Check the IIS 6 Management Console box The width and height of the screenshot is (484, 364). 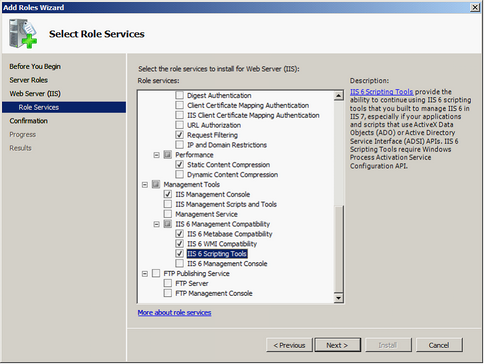(x=179, y=263)
